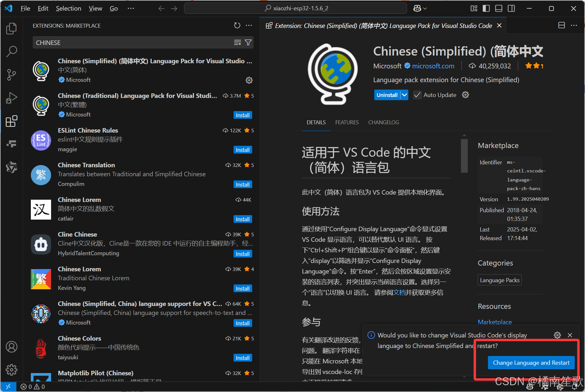This screenshot has height=392, width=585.
Task: Click the details page vertical scrollbar
Action: point(464,156)
